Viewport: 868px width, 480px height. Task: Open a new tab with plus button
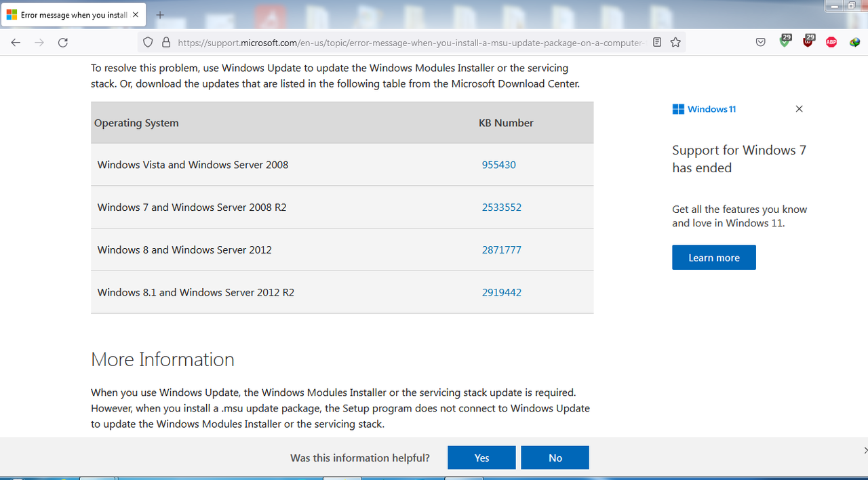click(x=160, y=15)
